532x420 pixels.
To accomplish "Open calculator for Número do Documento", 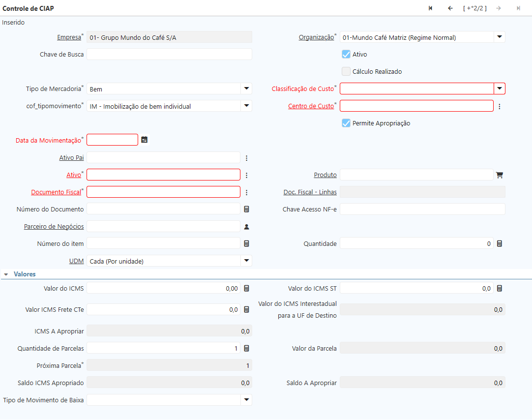I will 247,210.
